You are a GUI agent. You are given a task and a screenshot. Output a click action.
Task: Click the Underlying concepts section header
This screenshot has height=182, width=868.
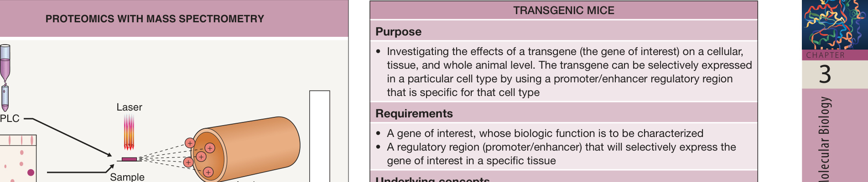click(x=432, y=179)
